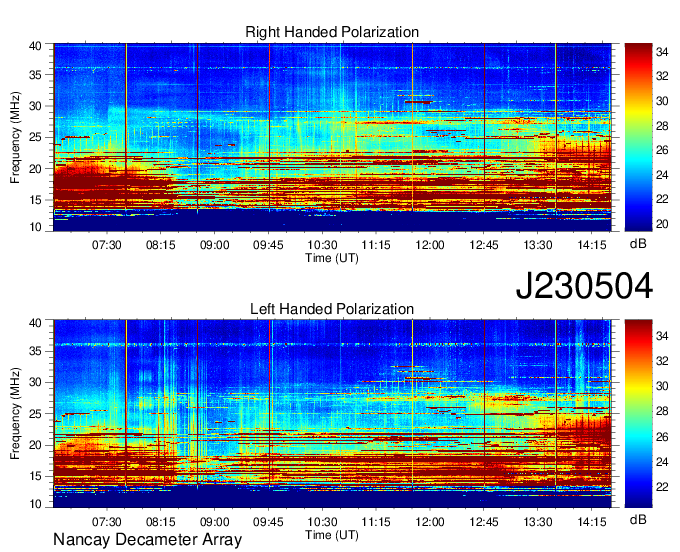Select 20 MHz tick on left-handed frequency axis
Image resolution: width=680 pixels, height=552 pixels.
click(x=36, y=445)
